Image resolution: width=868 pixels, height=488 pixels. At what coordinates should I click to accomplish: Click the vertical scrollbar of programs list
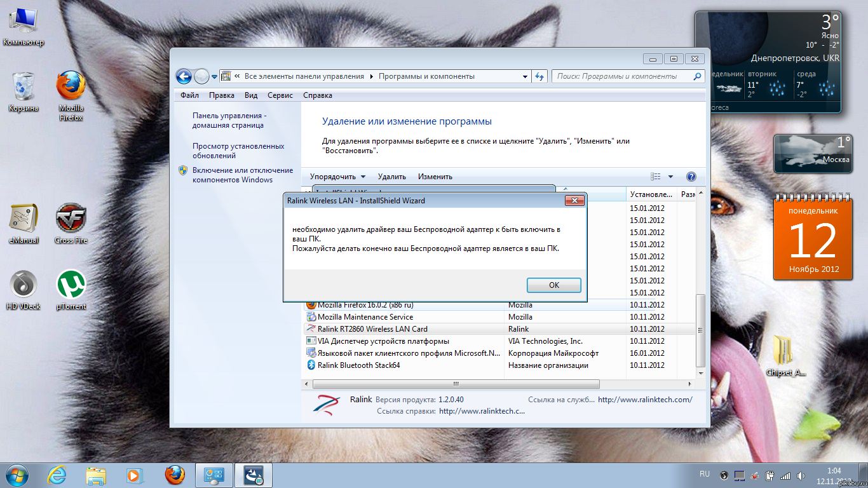pos(701,330)
